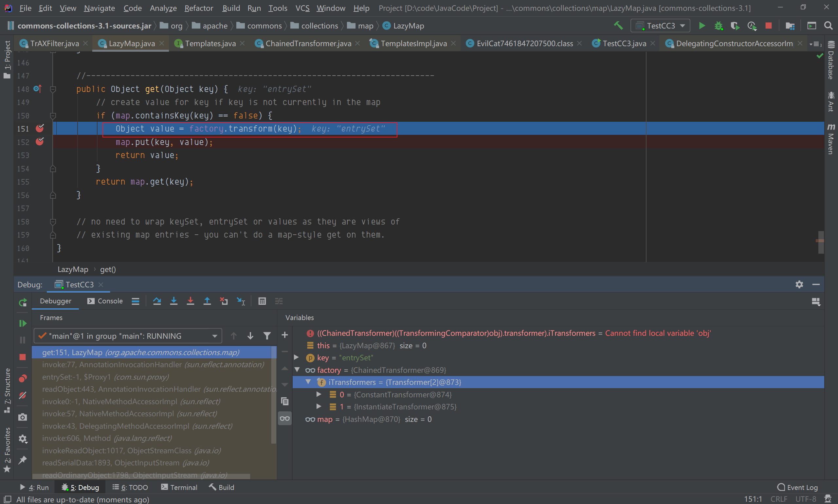Screen dimensions: 838x504
Task: Click the Rerun TestCC3 debug icon
Action: [x=23, y=302]
